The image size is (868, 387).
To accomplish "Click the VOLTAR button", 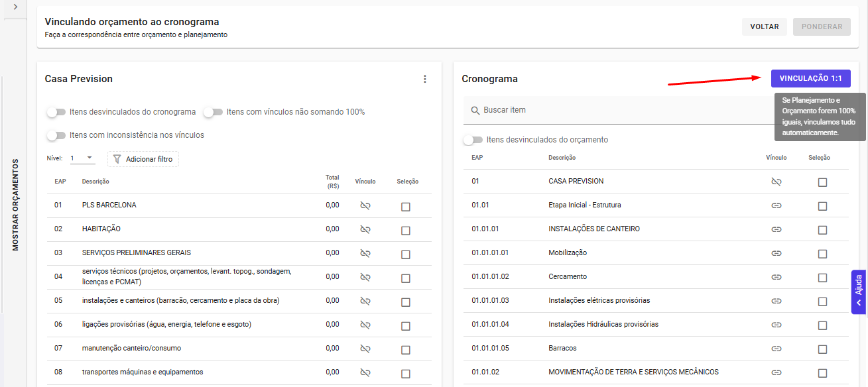I will coord(765,27).
